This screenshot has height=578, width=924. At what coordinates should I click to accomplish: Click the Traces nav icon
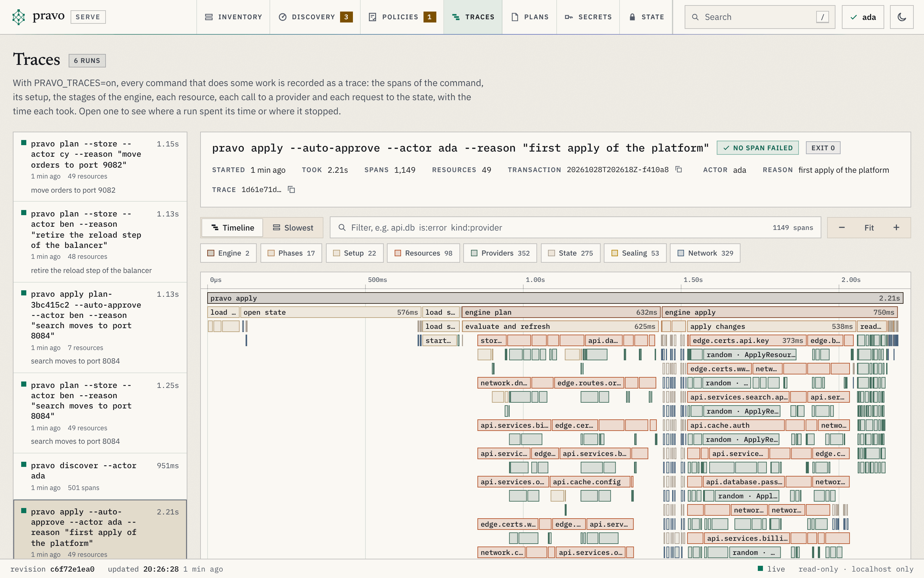coord(456,17)
